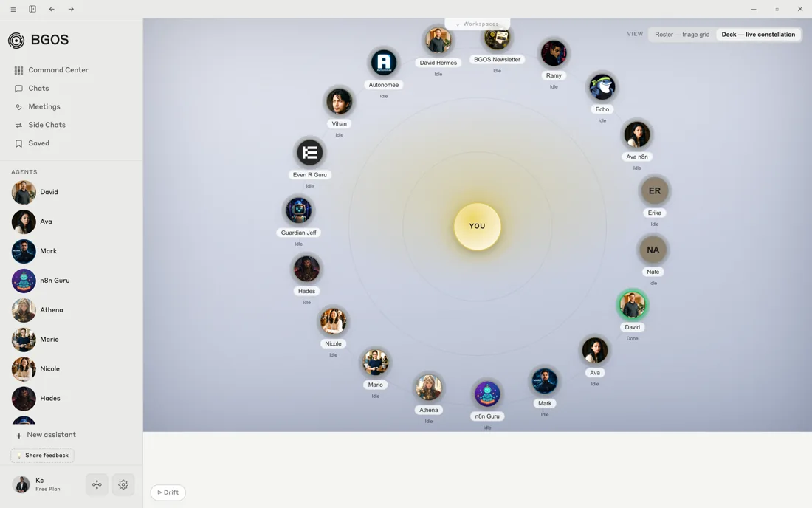Click the Share feedback button
The height and width of the screenshot is (508, 812).
click(x=43, y=455)
